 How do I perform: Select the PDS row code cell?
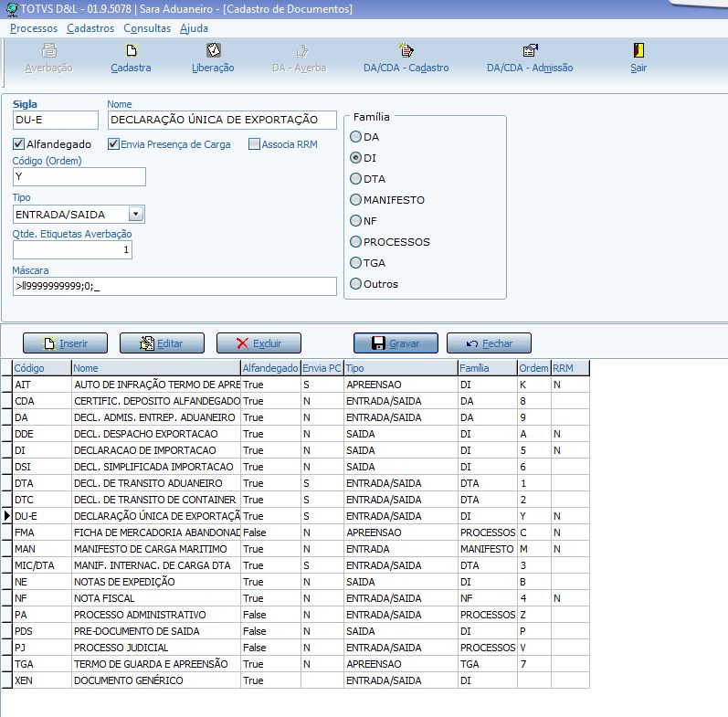42,631
